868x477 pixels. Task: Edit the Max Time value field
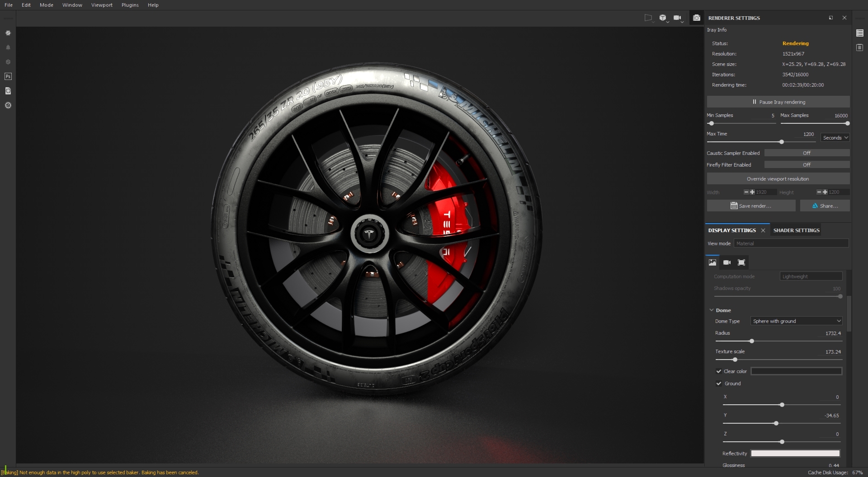tap(805, 134)
